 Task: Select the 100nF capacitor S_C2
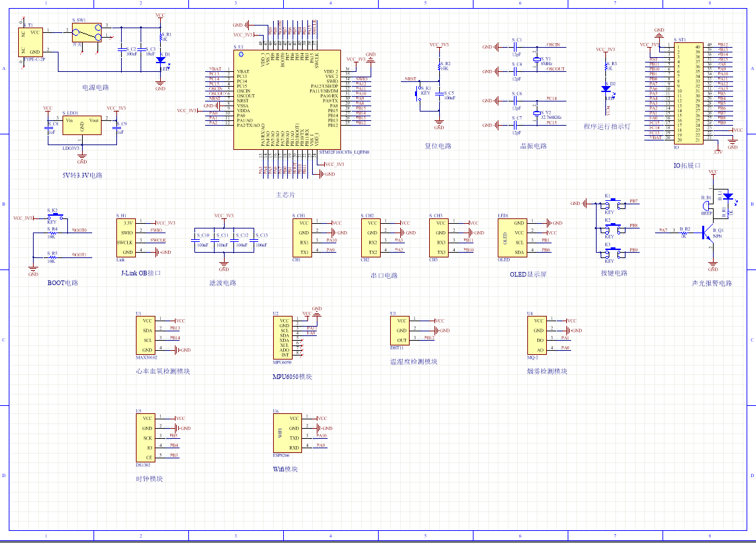(x=122, y=49)
